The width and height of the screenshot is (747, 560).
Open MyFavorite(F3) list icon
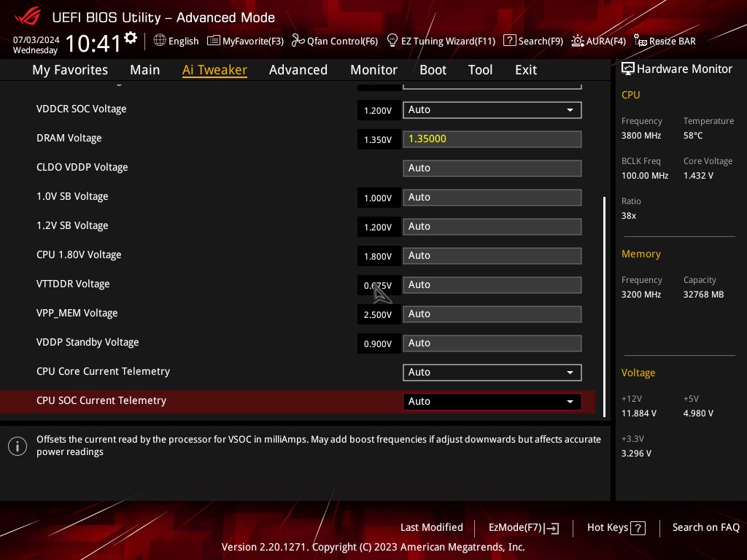[x=214, y=41]
